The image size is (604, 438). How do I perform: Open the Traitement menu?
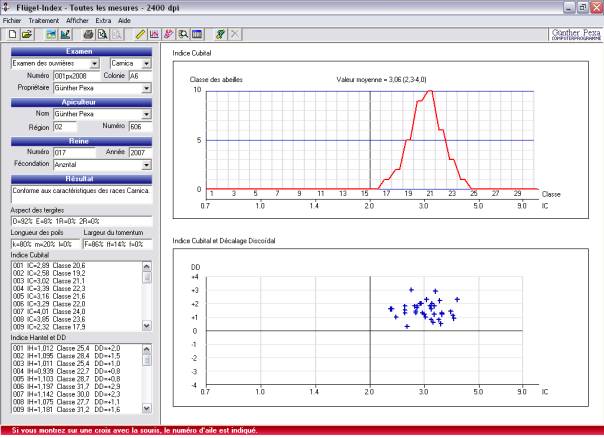44,20
